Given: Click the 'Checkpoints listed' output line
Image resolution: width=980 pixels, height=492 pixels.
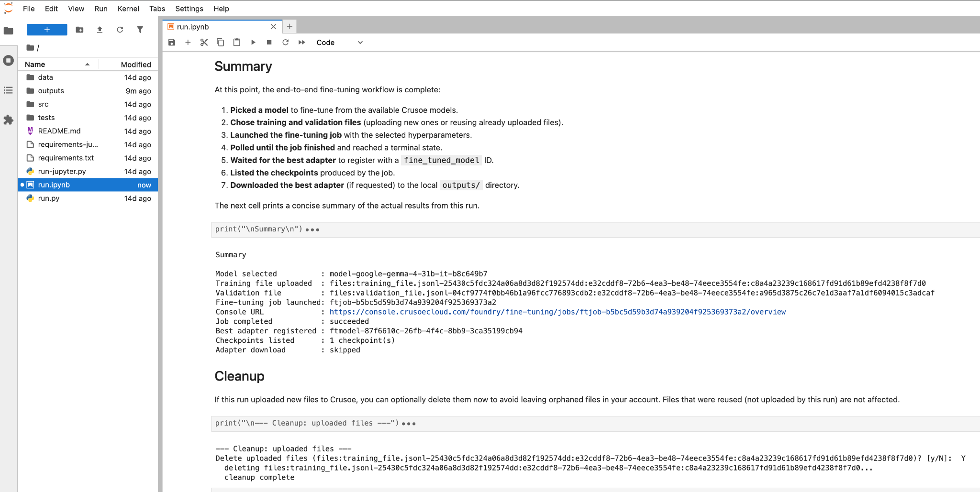Looking at the screenshot, I should pos(305,340).
